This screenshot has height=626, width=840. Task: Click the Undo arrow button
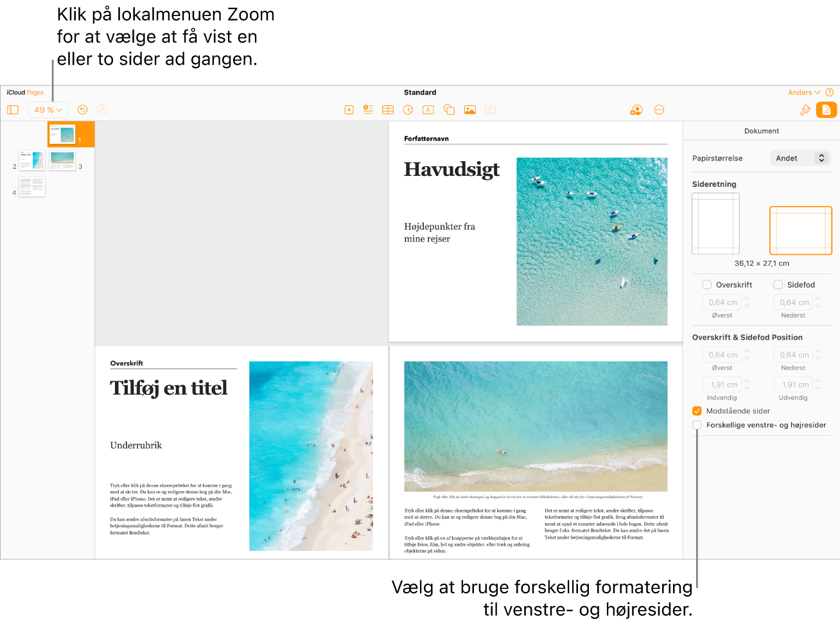coord(82,110)
